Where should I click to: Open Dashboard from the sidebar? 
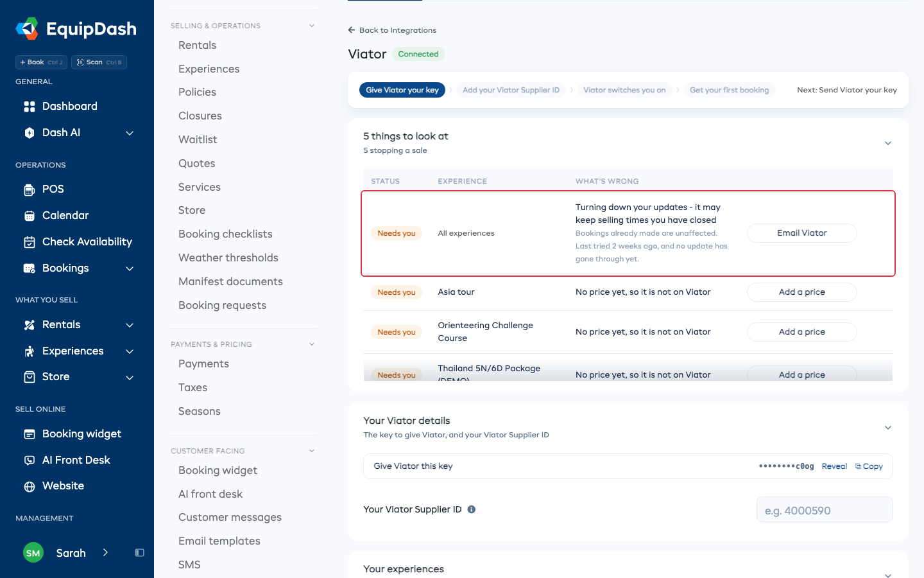tap(69, 106)
